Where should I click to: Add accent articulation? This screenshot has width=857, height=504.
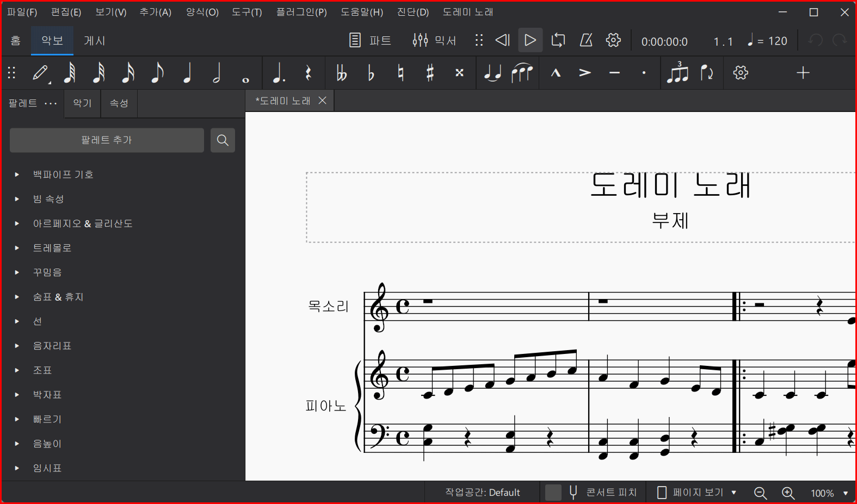point(585,73)
